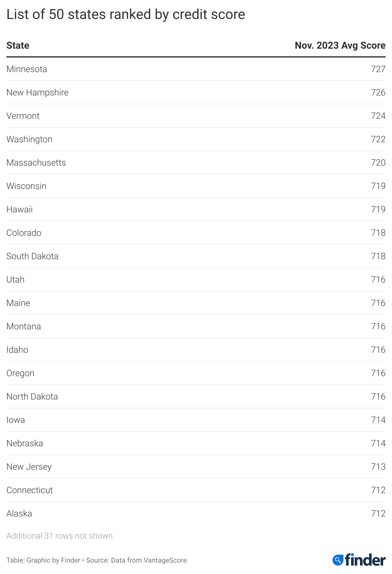The height and width of the screenshot is (574, 392).
Task: Click the Finder logo icon
Action: point(338,560)
